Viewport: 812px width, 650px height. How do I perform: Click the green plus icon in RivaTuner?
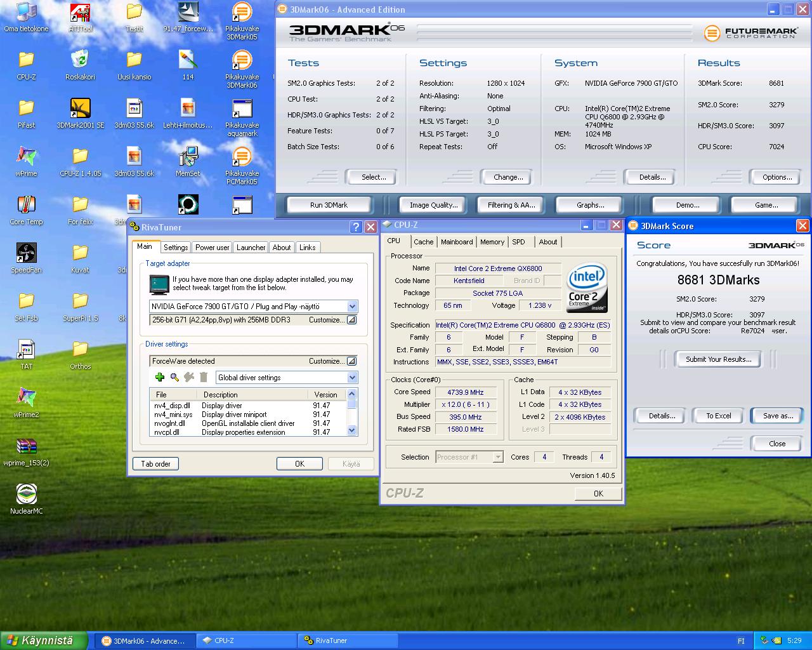[160, 377]
